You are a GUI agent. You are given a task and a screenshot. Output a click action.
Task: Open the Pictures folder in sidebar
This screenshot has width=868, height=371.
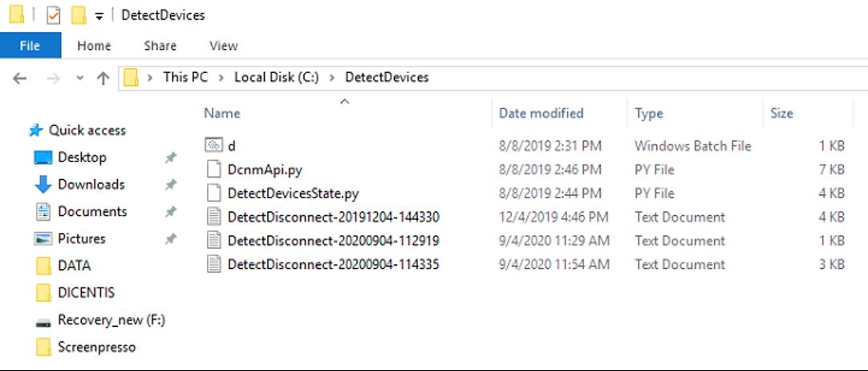click(x=81, y=238)
